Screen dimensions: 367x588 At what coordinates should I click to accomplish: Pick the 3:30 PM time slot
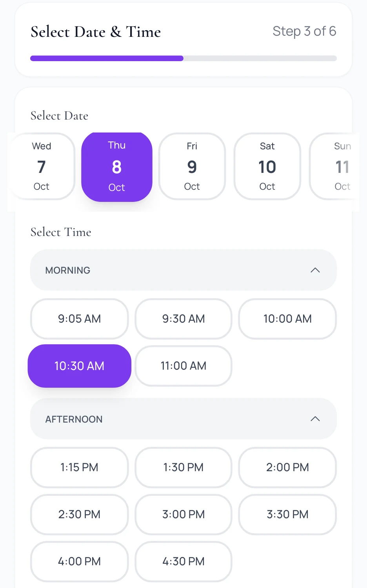click(x=287, y=514)
